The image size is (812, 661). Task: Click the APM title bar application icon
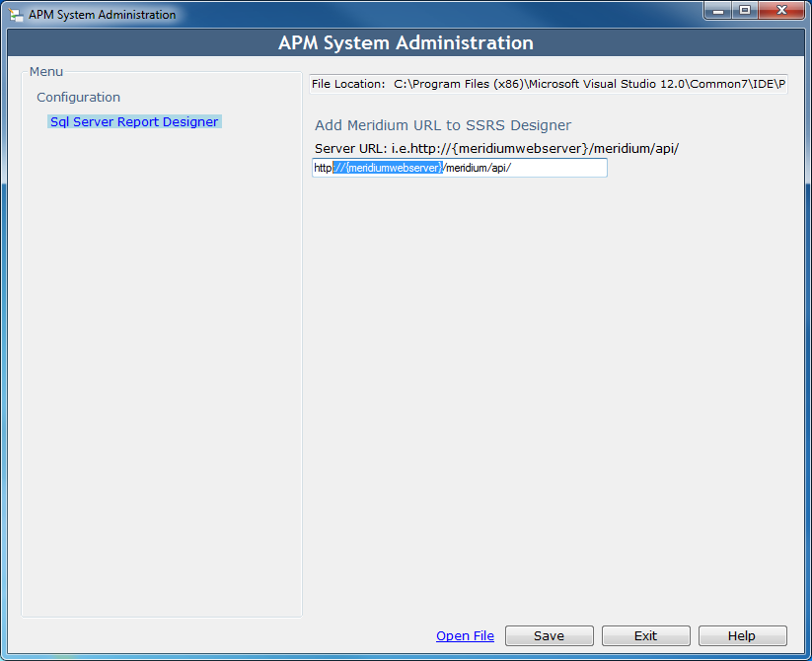(16, 15)
